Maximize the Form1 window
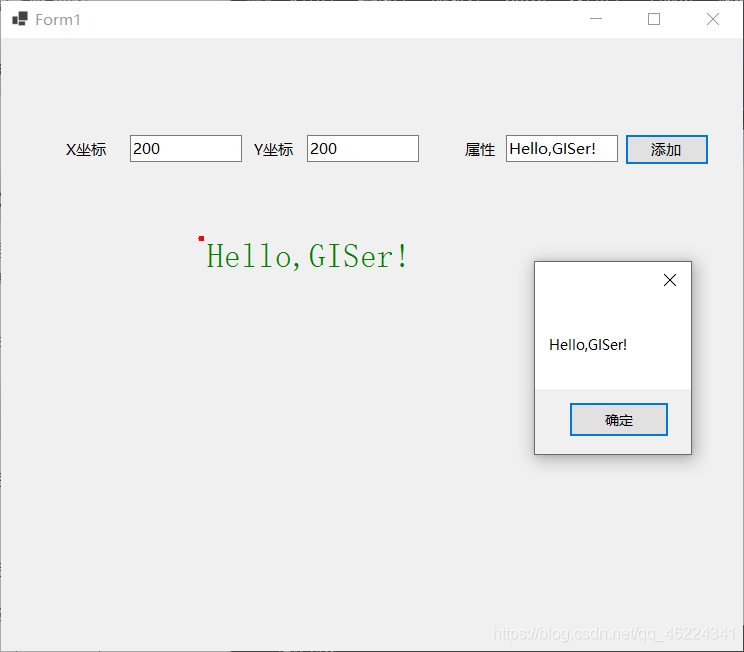The width and height of the screenshot is (744, 652). 654,19
